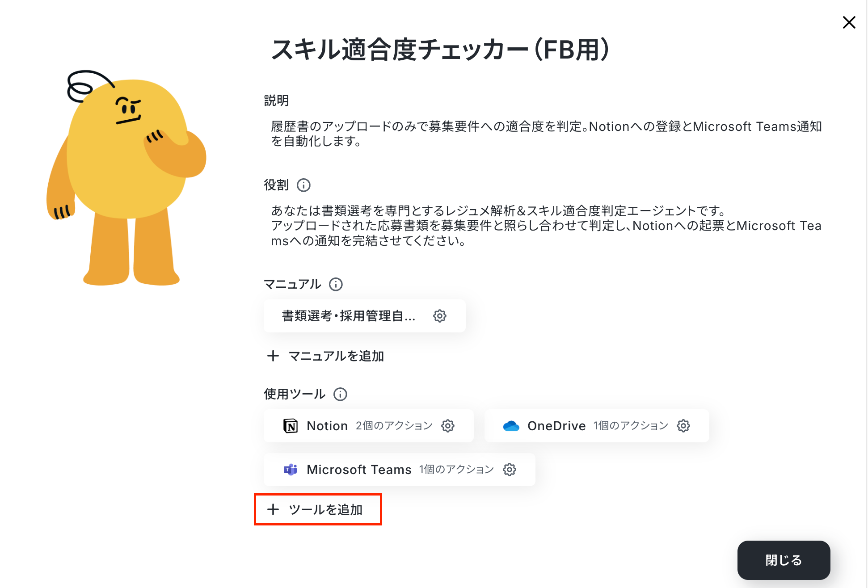868x588 pixels.
Task: Click マニュアルを追加 to add a manual
Action: pyautogui.click(x=325, y=356)
